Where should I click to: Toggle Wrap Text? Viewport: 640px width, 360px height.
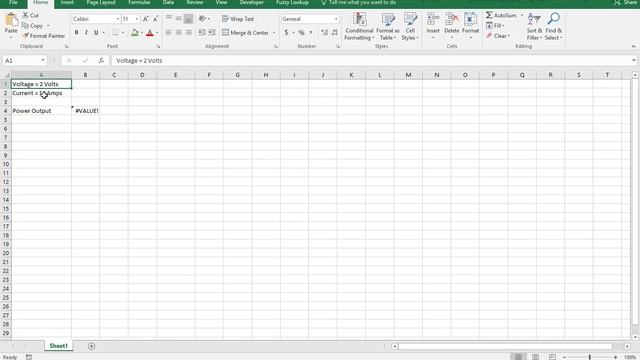tap(238, 19)
